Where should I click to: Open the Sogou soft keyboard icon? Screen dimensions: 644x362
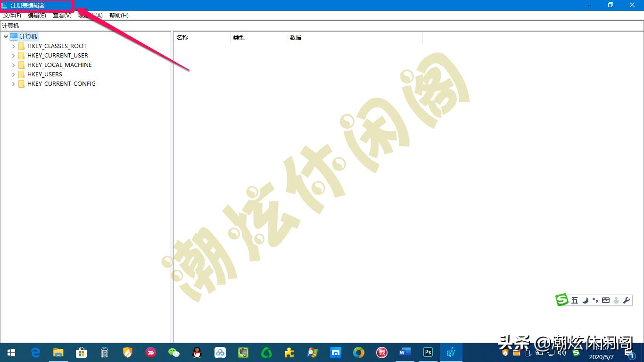606,300
